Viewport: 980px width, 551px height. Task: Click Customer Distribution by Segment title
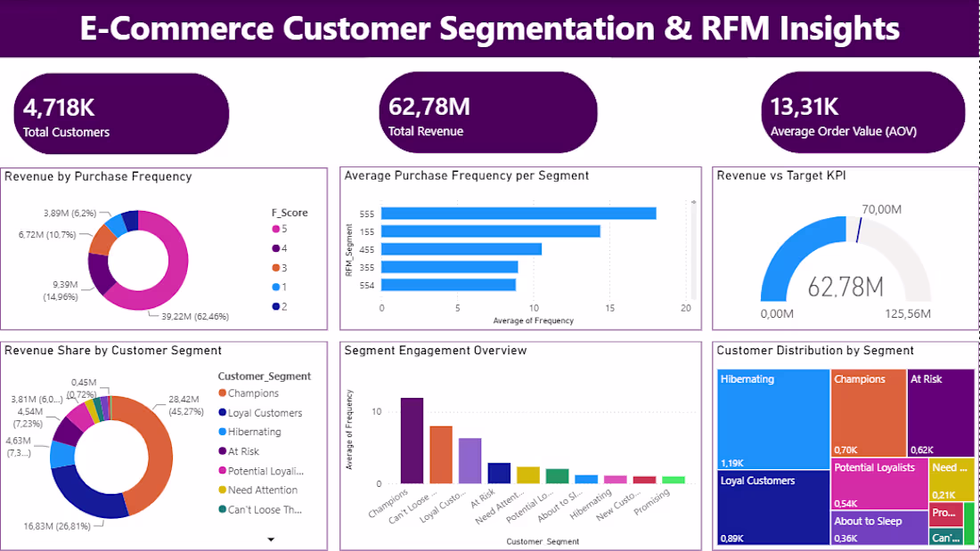(x=815, y=351)
